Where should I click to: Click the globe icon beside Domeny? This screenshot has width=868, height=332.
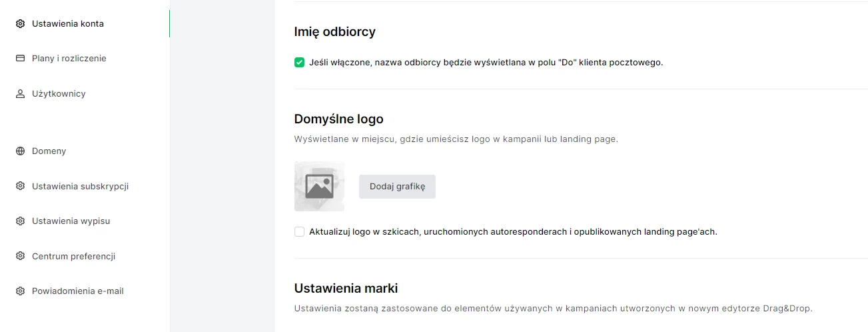pos(20,151)
